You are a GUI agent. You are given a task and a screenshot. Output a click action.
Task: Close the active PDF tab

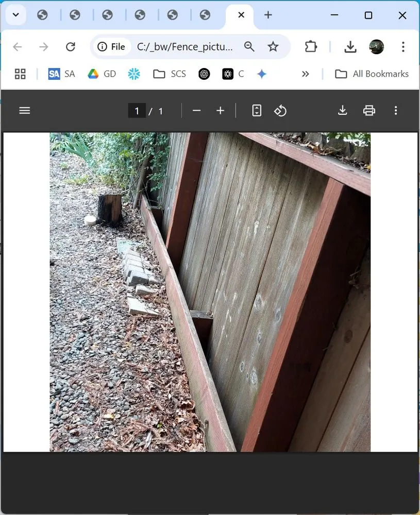pos(241,15)
